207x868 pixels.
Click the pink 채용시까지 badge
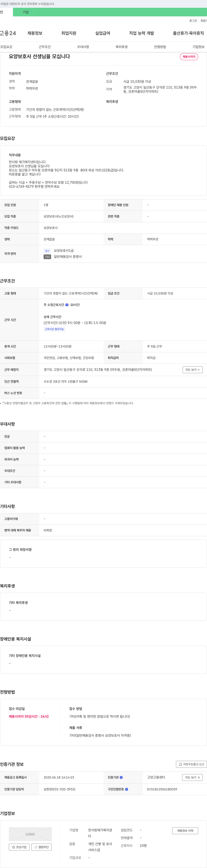coord(189,57)
